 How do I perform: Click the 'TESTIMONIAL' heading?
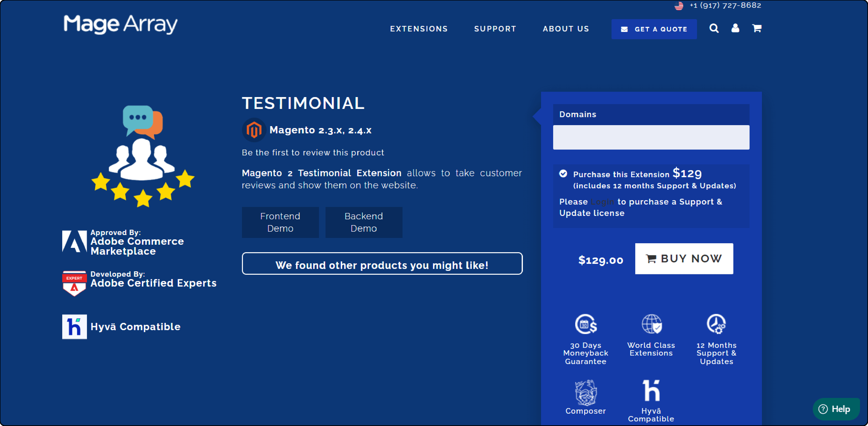[303, 103]
